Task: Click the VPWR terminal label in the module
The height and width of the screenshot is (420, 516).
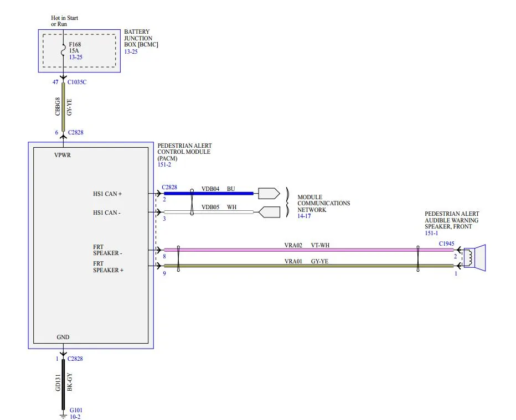Action: pyautogui.click(x=63, y=155)
